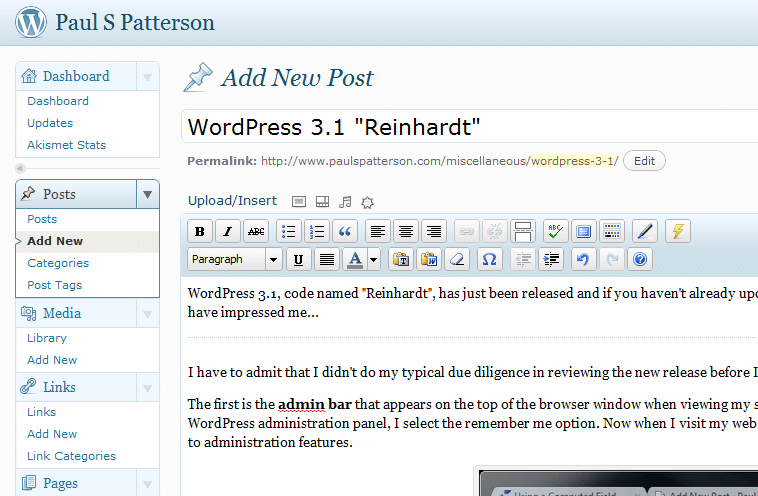Align text left
This screenshot has width=758, height=496.
point(378,232)
